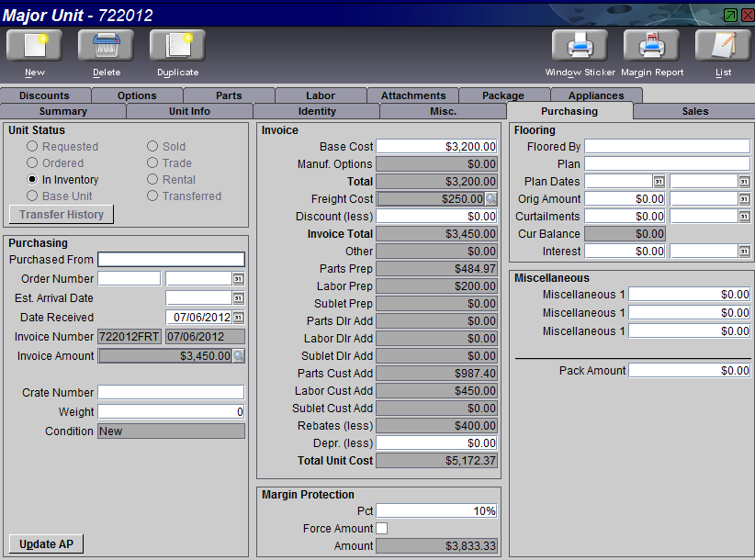Screen dimensions: 755x560
Task: Toggle the Force Amount checkbox
Action: pos(382,529)
